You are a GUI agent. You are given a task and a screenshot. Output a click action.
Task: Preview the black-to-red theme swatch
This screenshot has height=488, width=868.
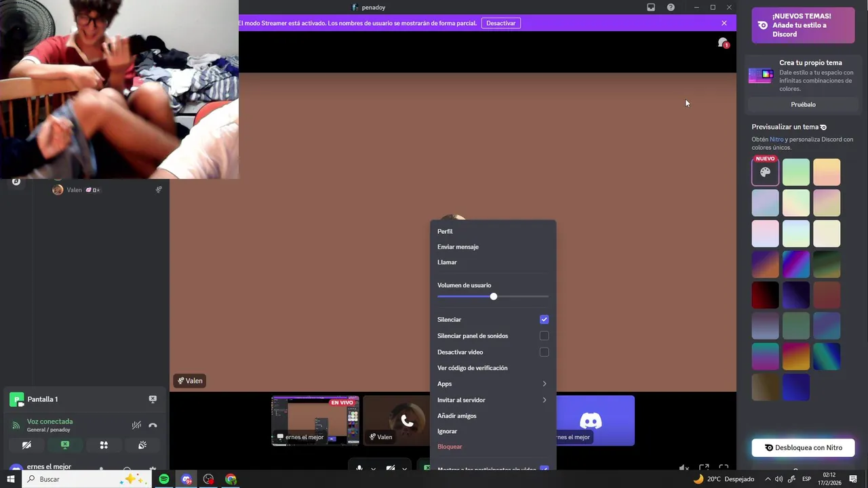point(765,295)
